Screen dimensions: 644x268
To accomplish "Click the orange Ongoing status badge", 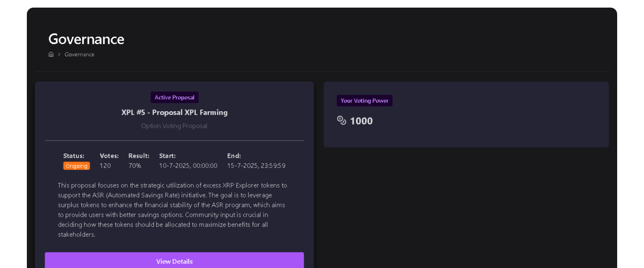I will point(76,166).
